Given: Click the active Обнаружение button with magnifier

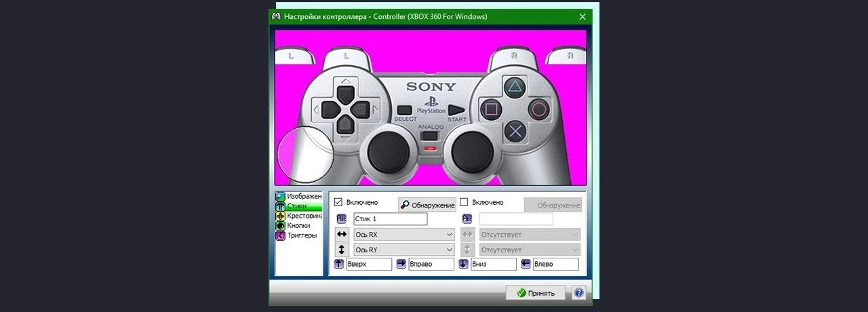Looking at the screenshot, I should tap(427, 205).
